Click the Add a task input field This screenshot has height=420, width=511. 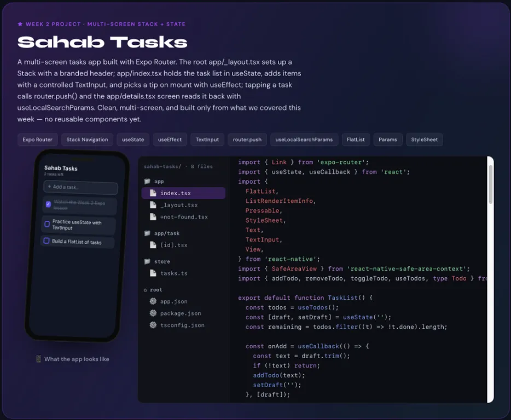[80, 188]
